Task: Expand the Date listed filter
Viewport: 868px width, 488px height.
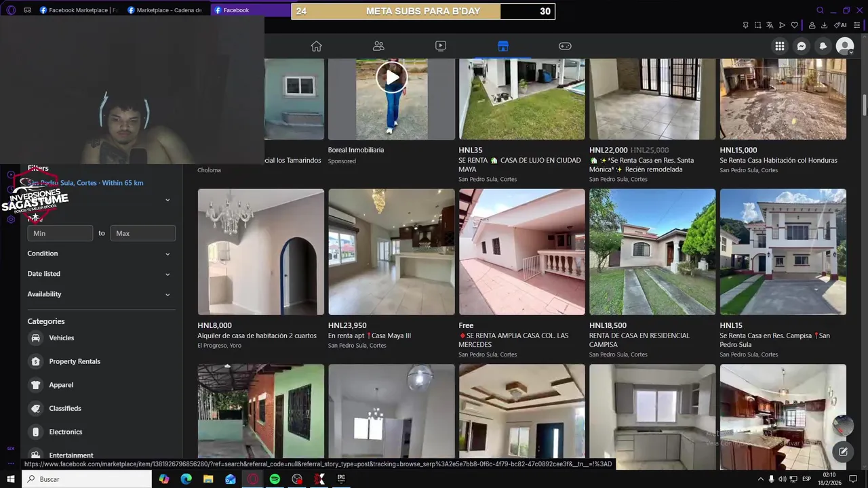Action: [101, 274]
